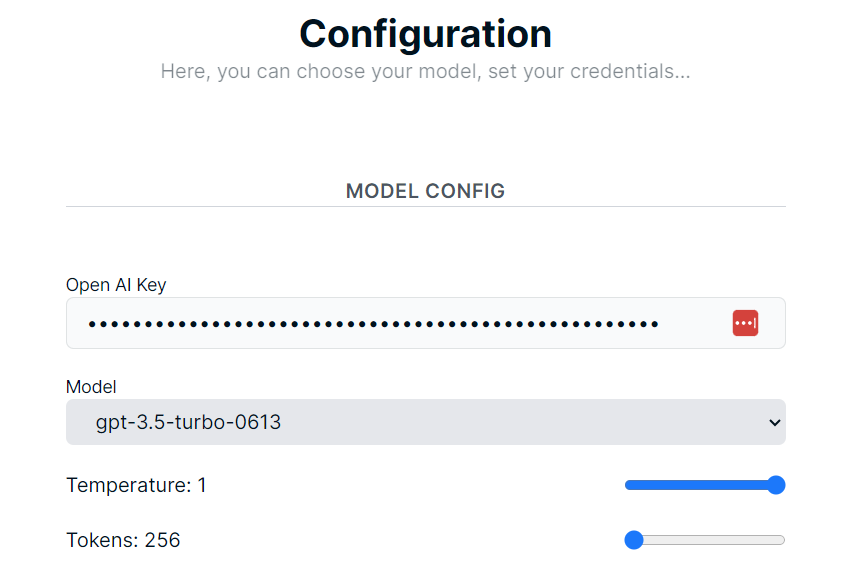The height and width of the screenshot is (585, 853).
Task: Click the MODEL CONFIG section header
Action: click(x=425, y=190)
